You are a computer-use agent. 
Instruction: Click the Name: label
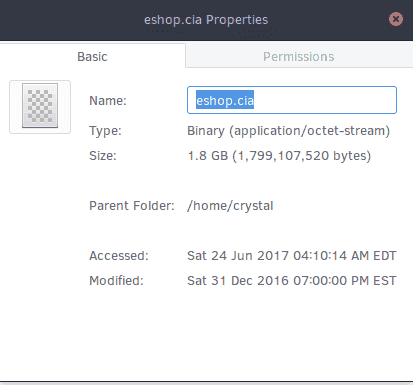point(108,100)
